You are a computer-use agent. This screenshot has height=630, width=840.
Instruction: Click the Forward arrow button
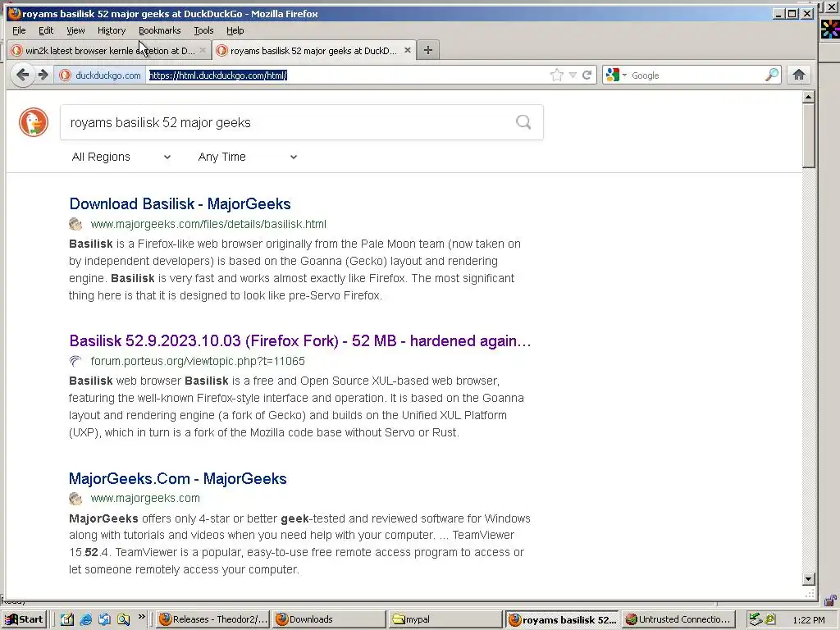[43, 75]
